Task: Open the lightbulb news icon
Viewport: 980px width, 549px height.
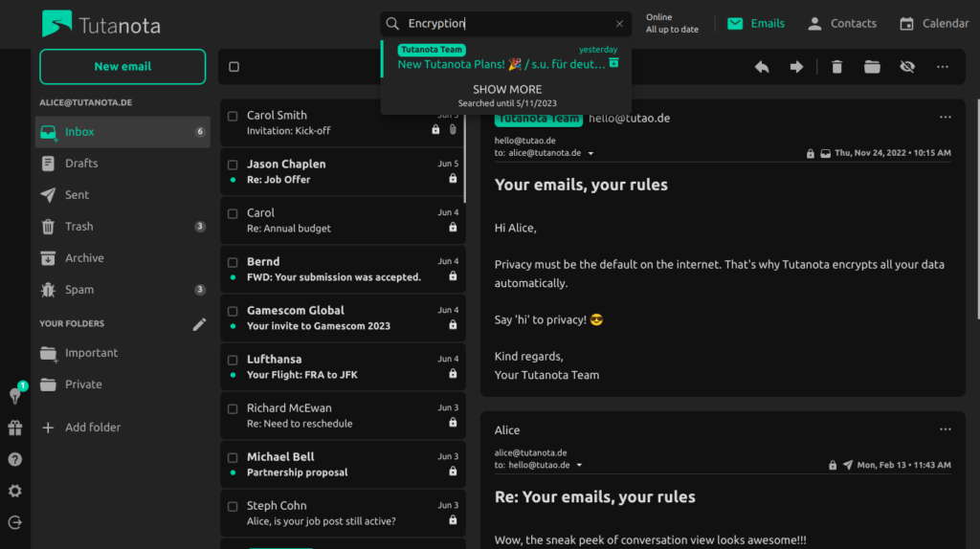Action: [15, 395]
